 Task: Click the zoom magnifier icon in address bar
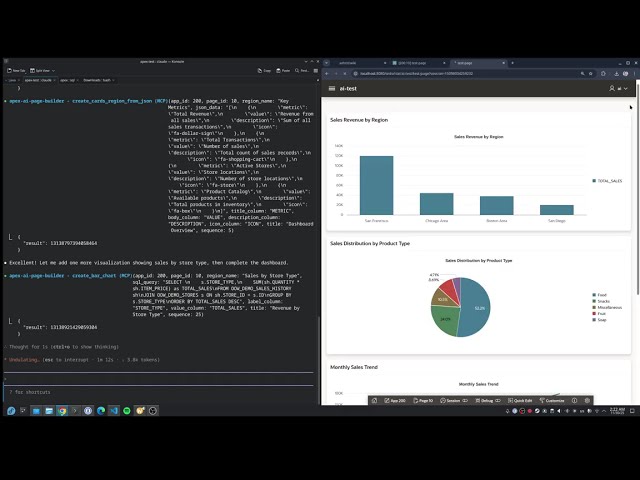tap(582, 73)
